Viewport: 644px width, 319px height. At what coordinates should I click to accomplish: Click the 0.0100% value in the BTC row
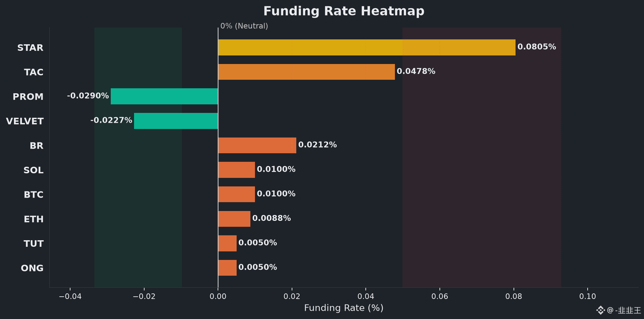click(276, 194)
